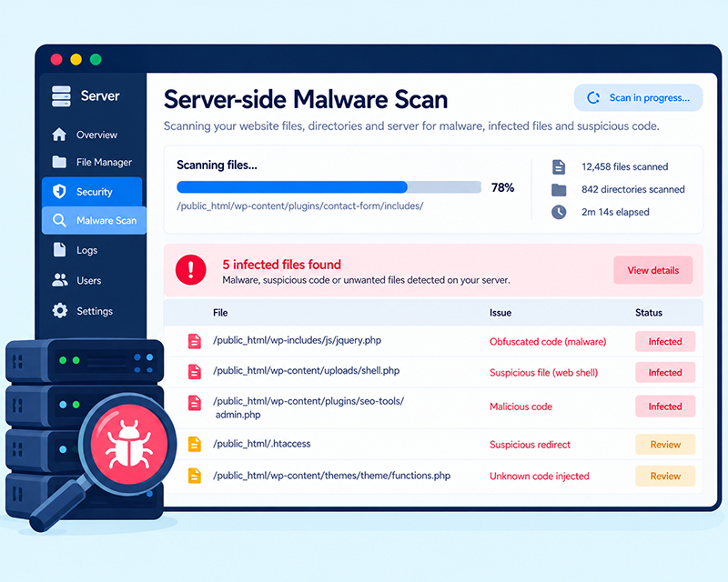The width and height of the screenshot is (728, 582).
Task: Click the red file icon for seo-tools admin.php
Action: (x=195, y=403)
